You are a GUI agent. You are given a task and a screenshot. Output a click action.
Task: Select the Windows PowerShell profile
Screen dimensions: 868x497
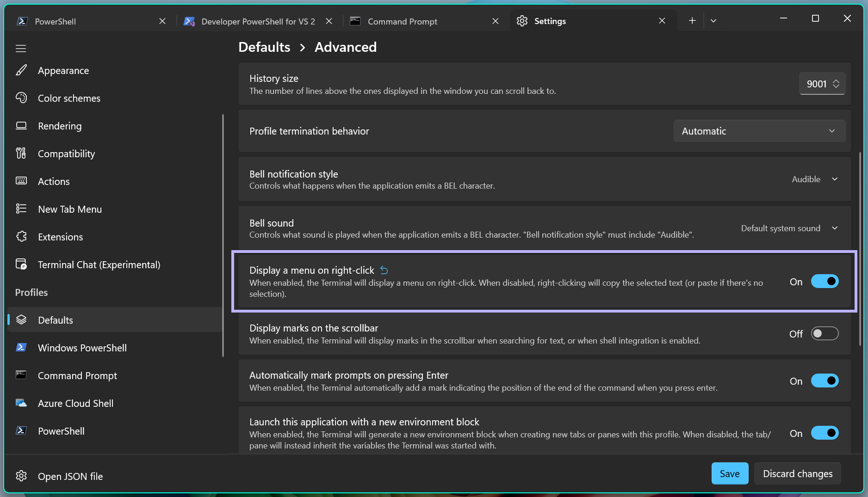pos(115,348)
